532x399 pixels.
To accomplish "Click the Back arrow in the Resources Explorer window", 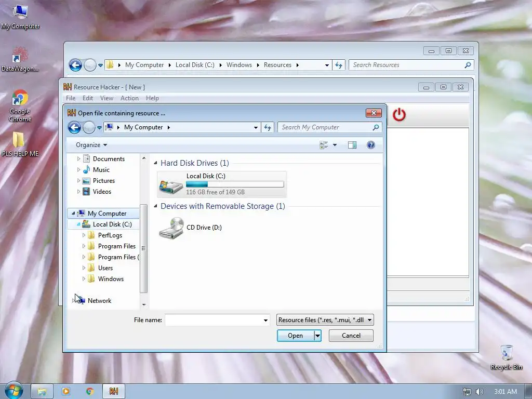I will 75,65.
